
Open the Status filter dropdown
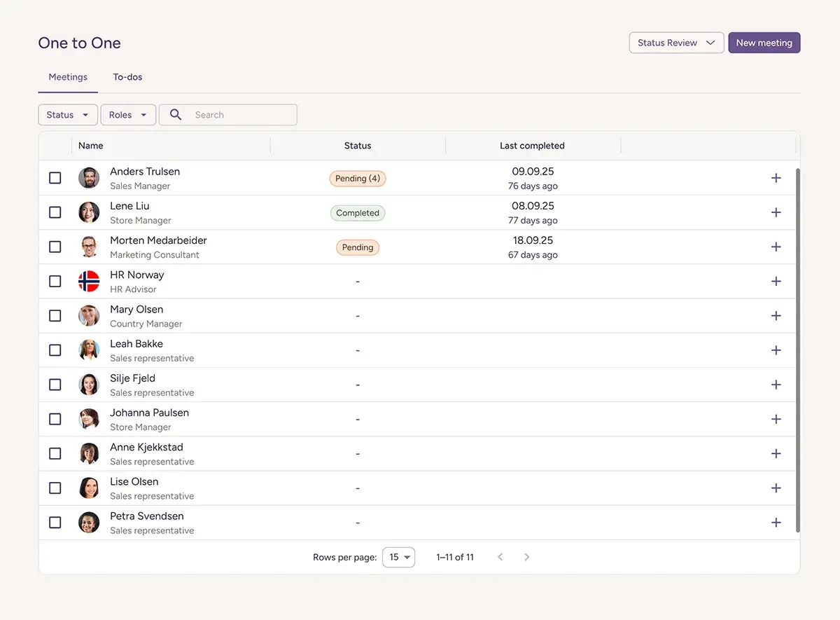pos(67,115)
